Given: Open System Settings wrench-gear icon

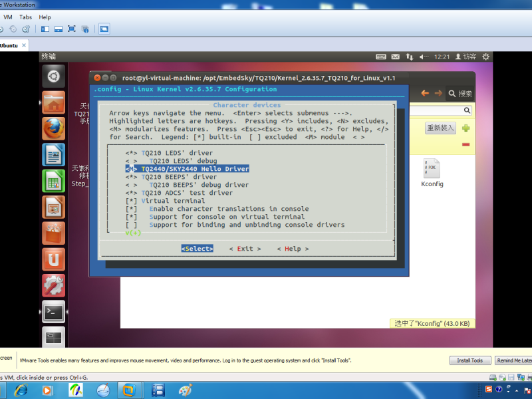Looking at the screenshot, I should pyautogui.click(x=53, y=285).
